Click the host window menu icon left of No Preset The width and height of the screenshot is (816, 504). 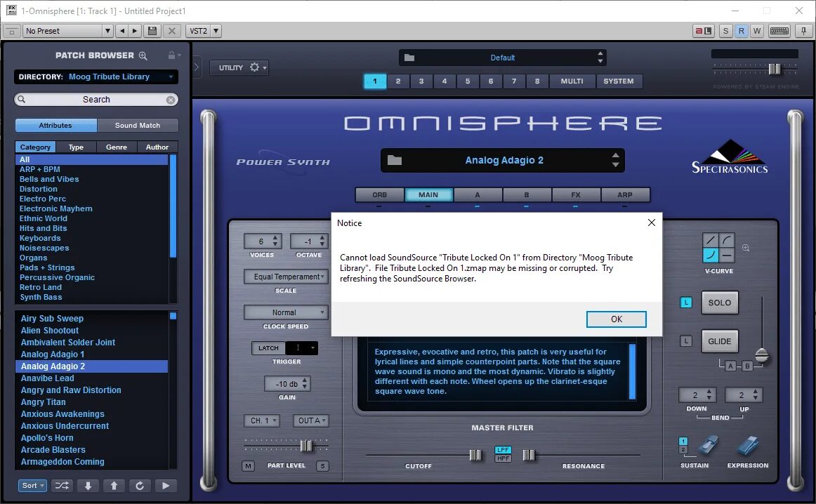[x=11, y=31]
